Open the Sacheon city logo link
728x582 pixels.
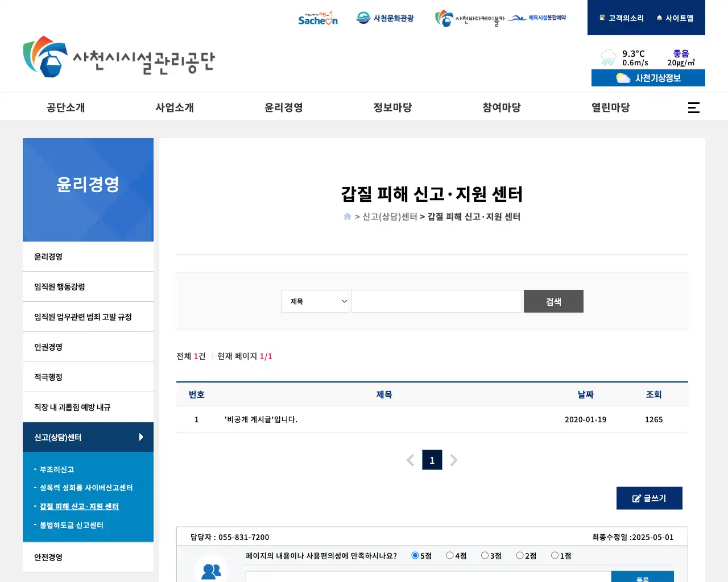[318, 18]
